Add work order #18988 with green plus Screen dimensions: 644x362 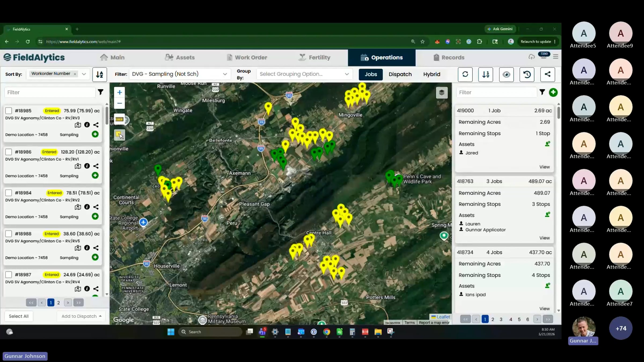coord(95,257)
